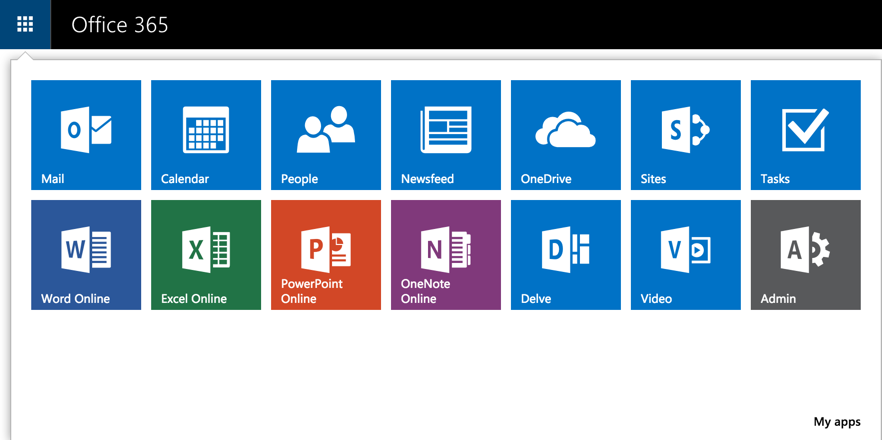Open the Mail app tile
The width and height of the screenshot is (882, 440).
[x=86, y=135]
